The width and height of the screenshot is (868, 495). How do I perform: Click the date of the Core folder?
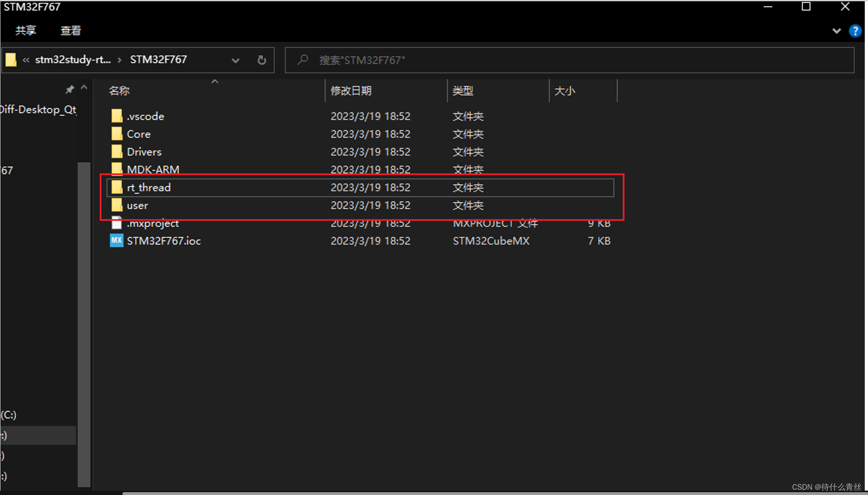[x=371, y=134]
